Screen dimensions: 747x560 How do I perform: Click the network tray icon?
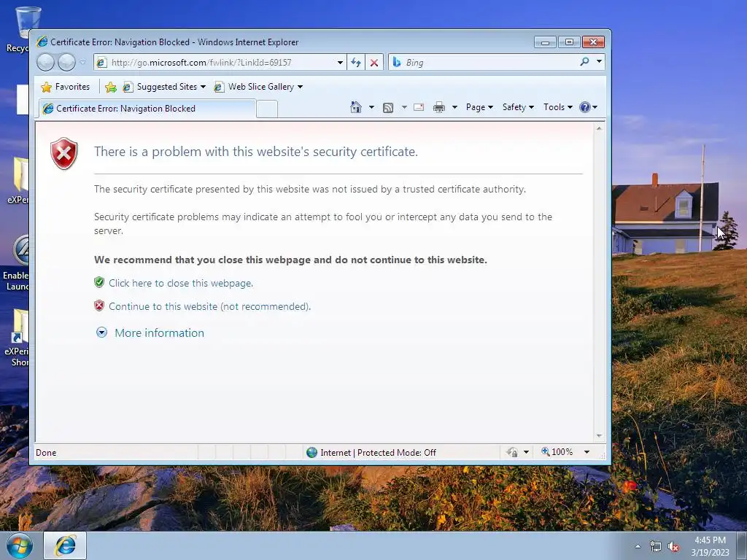(656, 547)
